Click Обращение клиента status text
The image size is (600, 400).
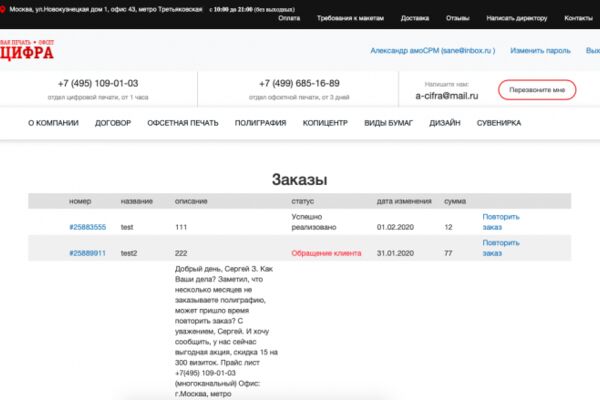326,253
